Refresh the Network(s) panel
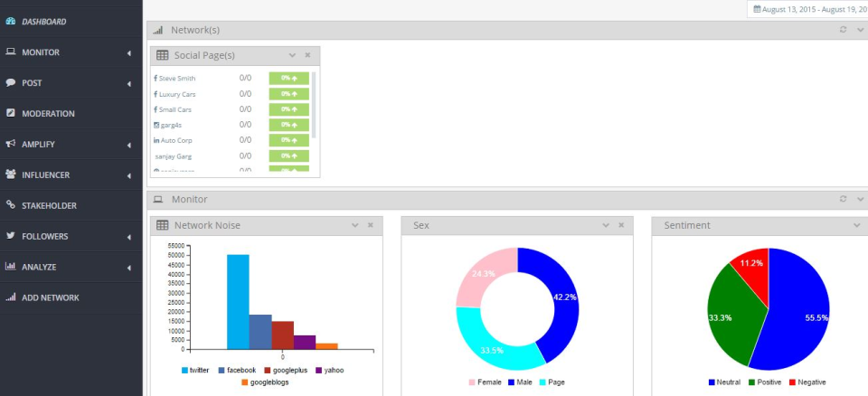The width and height of the screenshot is (868, 396). 843,30
